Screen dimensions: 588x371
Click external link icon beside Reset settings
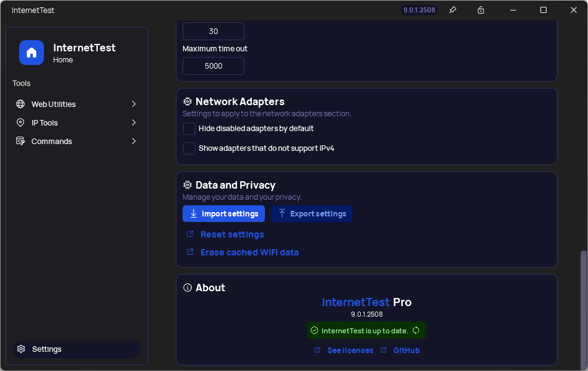tap(190, 234)
